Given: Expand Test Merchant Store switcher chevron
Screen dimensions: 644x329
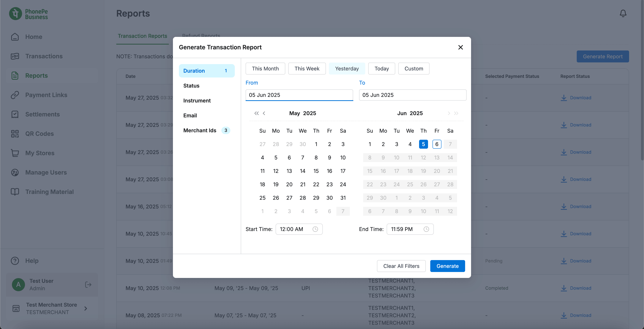Looking at the screenshot, I should tap(86, 309).
